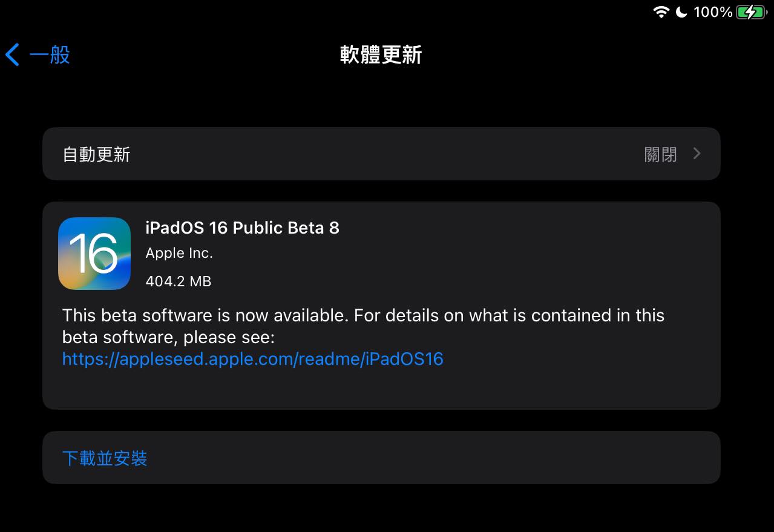Tap the 404.2 MB download size
The height and width of the screenshot is (532, 774).
click(179, 281)
